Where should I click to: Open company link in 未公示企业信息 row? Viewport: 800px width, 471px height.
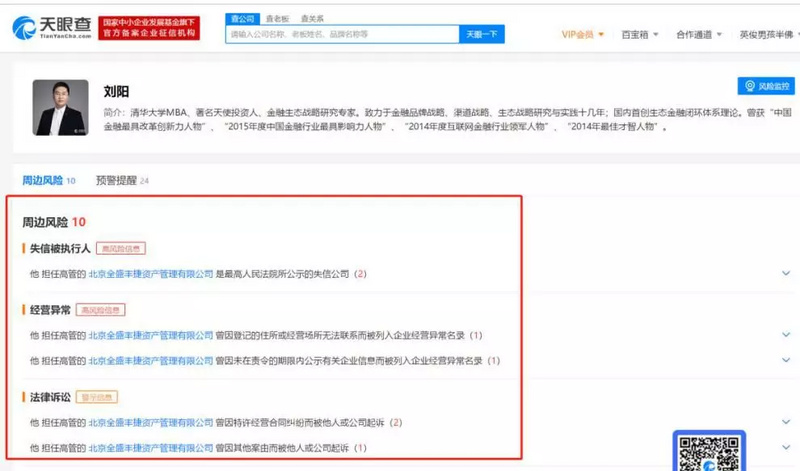[151, 361]
